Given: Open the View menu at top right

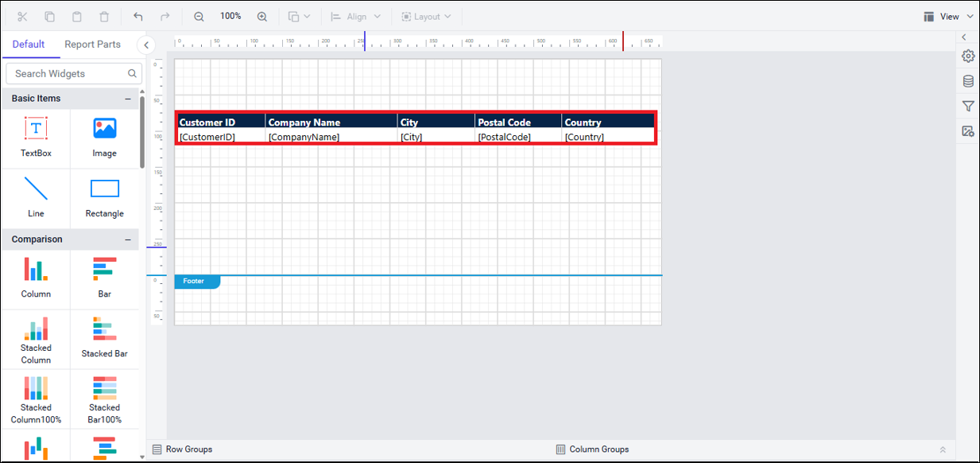Looking at the screenshot, I should pos(947,15).
